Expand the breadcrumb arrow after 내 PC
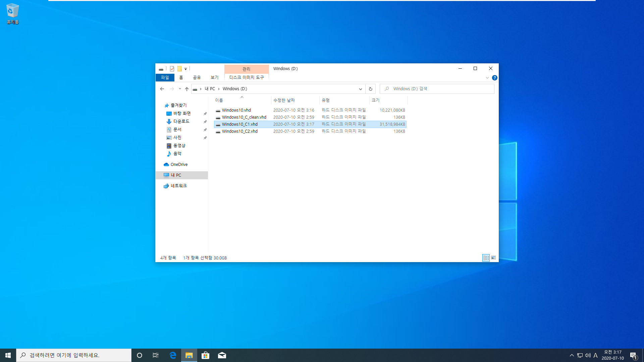The image size is (644, 362). coord(219,89)
